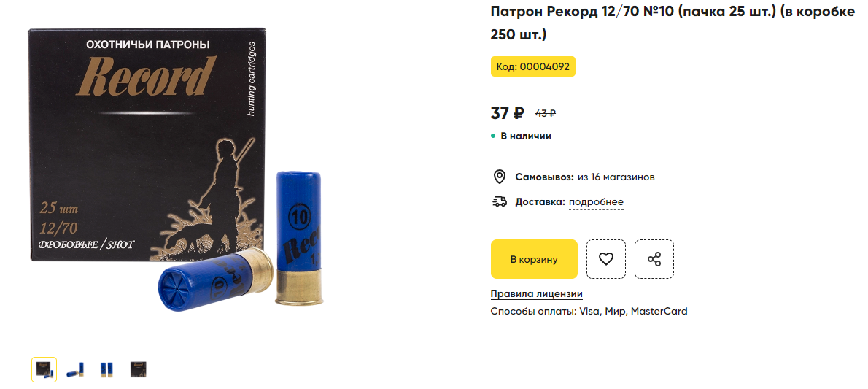Click the Патрон Рекорд 12/70 product title

[673, 23]
